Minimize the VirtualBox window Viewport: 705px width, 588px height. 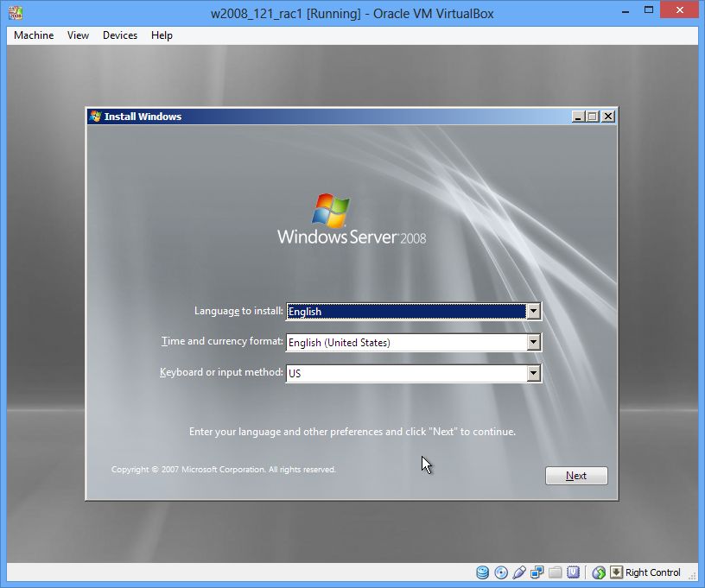[x=626, y=10]
